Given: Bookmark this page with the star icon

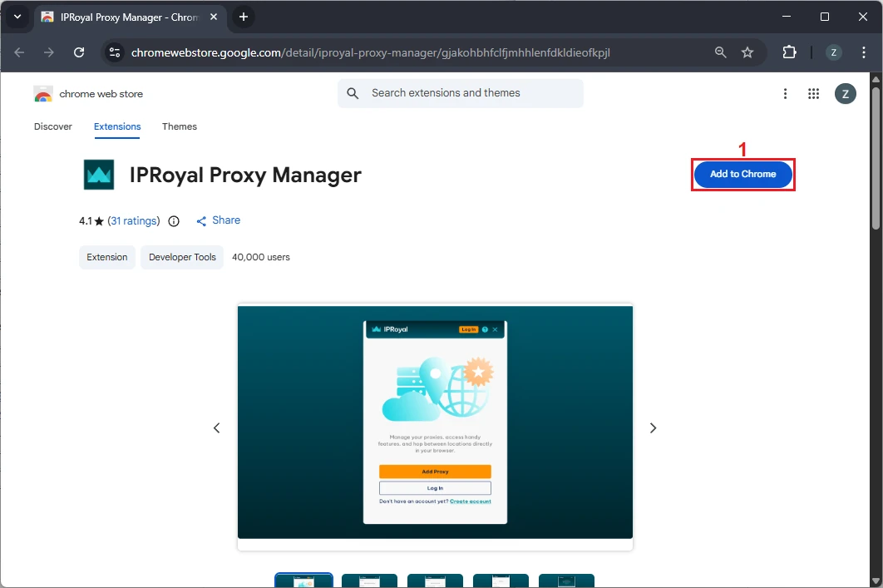Looking at the screenshot, I should pos(747,52).
